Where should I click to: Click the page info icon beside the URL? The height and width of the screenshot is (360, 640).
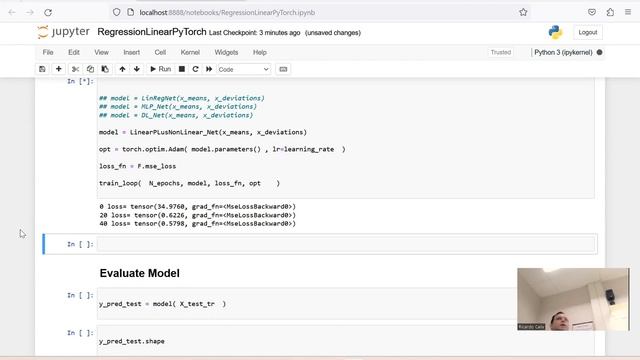coord(131,12)
